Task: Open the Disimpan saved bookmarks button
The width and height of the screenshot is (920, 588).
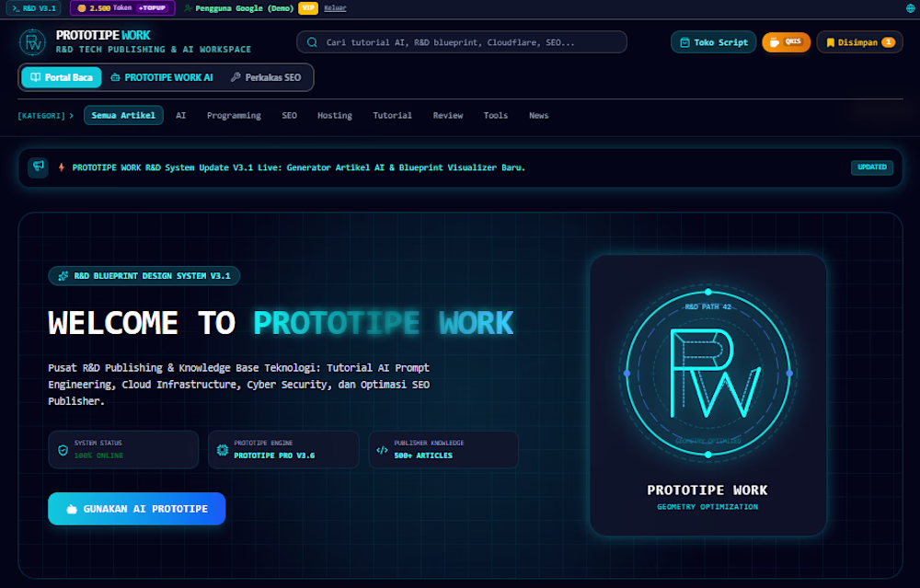Action: coord(859,42)
